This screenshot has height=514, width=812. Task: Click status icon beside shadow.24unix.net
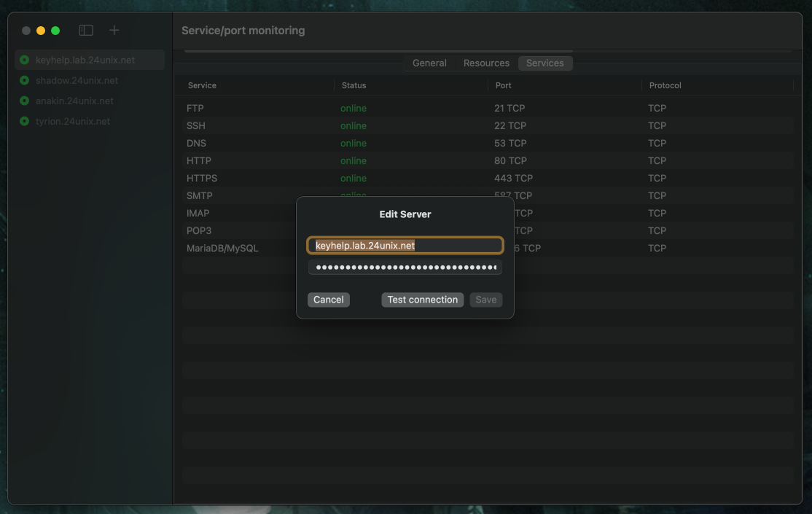24,80
